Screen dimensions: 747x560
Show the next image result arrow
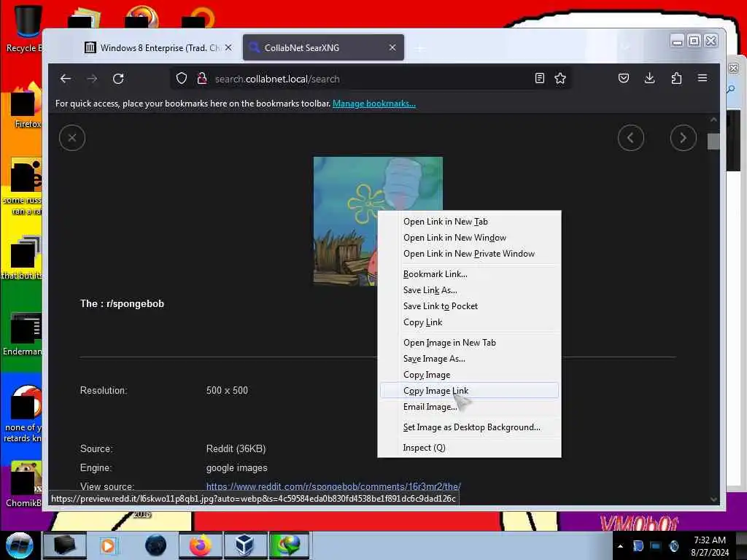(683, 138)
